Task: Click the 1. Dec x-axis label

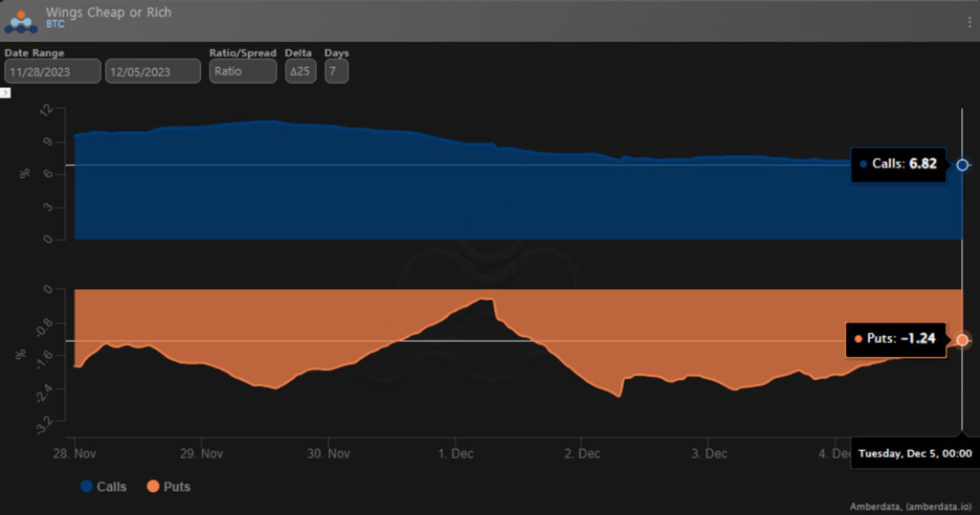Action: pos(456,453)
